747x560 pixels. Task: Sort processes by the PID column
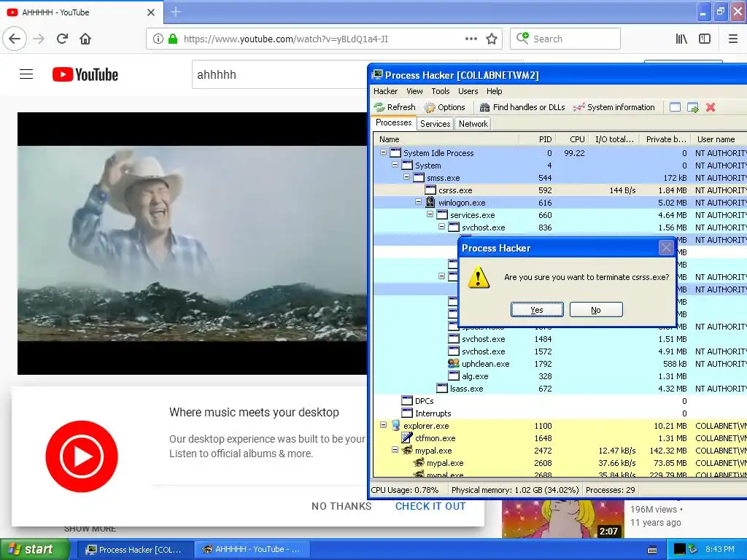click(x=537, y=139)
